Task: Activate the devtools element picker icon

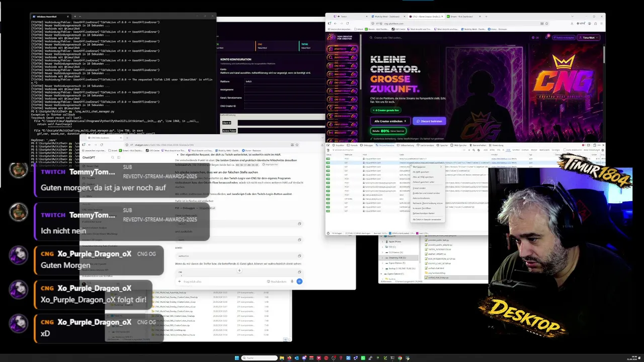Action: click(329, 145)
